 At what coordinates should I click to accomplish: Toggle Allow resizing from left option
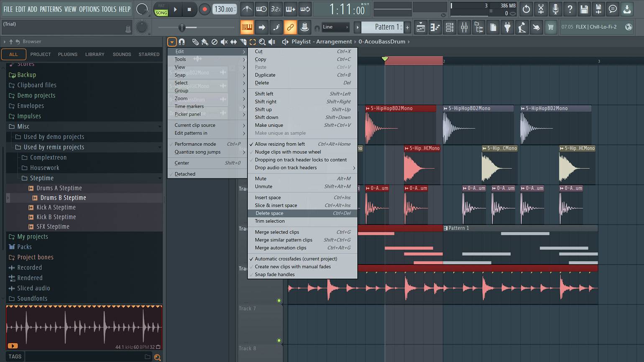(280, 144)
